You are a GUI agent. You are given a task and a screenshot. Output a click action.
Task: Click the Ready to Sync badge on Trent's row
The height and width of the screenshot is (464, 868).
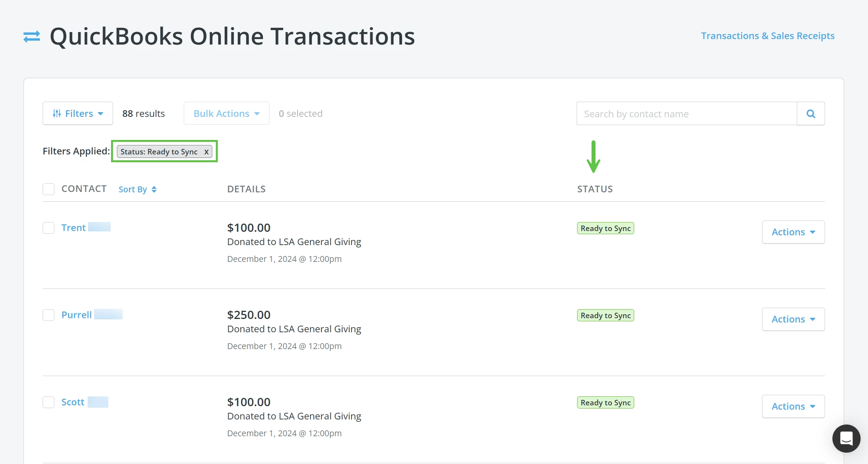coord(605,228)
